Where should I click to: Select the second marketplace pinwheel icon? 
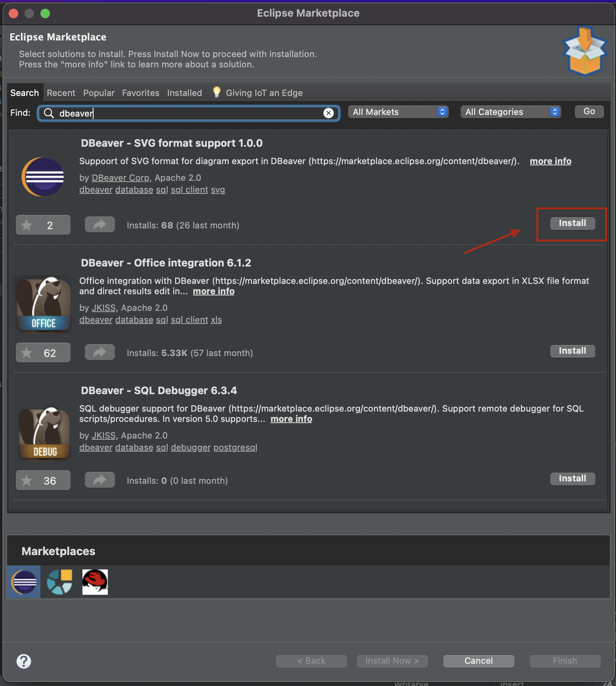click(59, 582)
